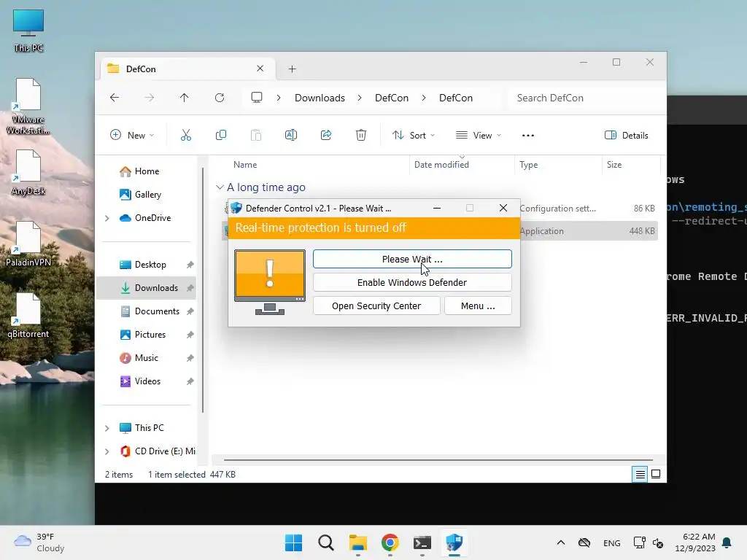Open the View dropdown

(479, 135)
